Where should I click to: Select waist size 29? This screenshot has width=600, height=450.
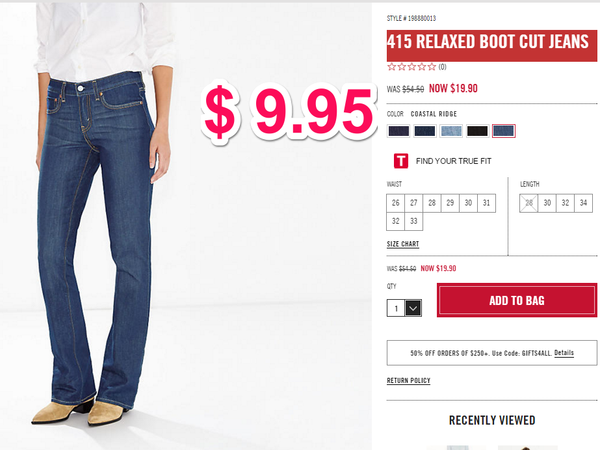[450, 203]
